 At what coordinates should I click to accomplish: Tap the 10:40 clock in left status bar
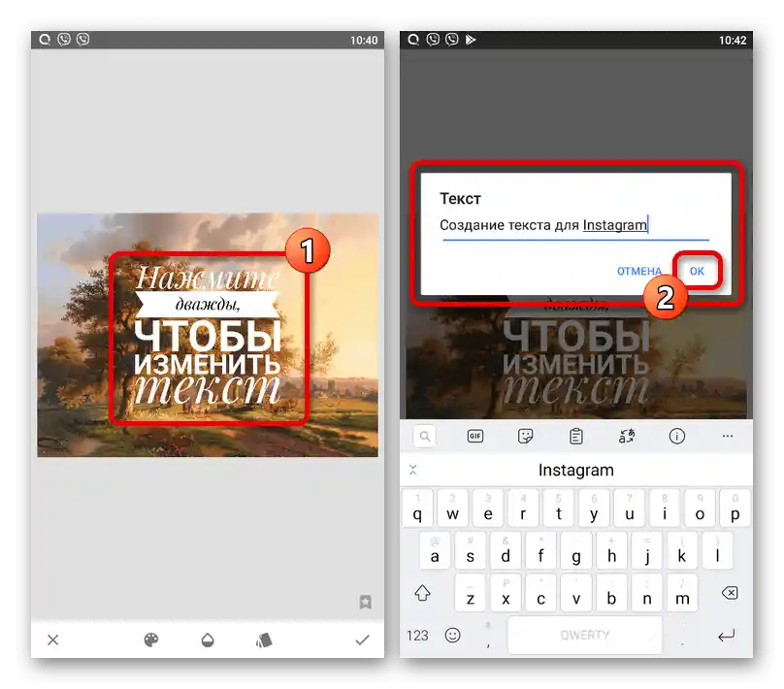pos(364,40)
